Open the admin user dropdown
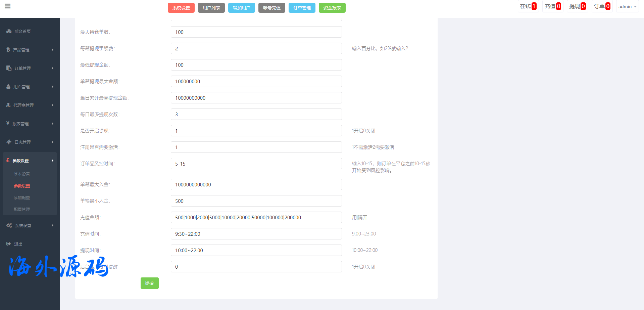The width and height of the screenshot is (644, 310). [x=627, y=6]
